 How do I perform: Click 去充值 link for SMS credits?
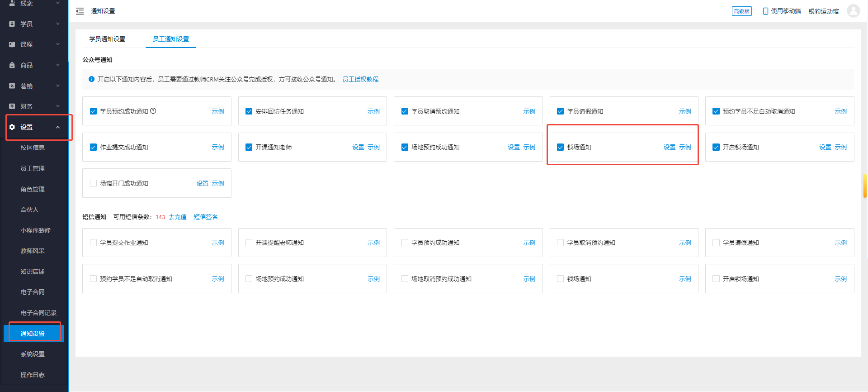tap(178, 217)
